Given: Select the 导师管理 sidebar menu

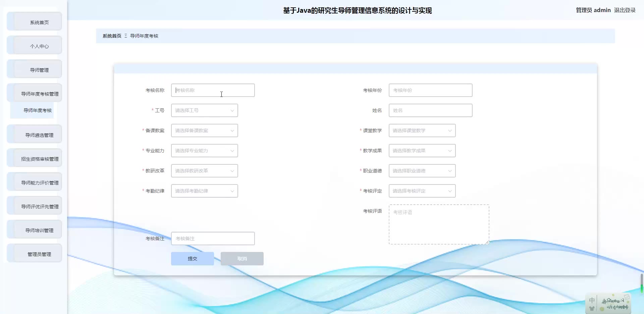Looking at the screenshot, I should pos(34,69).
